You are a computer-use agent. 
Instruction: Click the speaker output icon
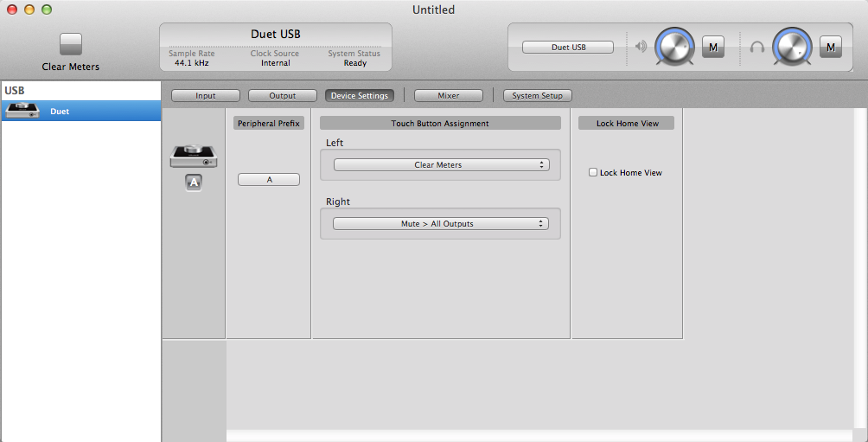pos(641,47)
